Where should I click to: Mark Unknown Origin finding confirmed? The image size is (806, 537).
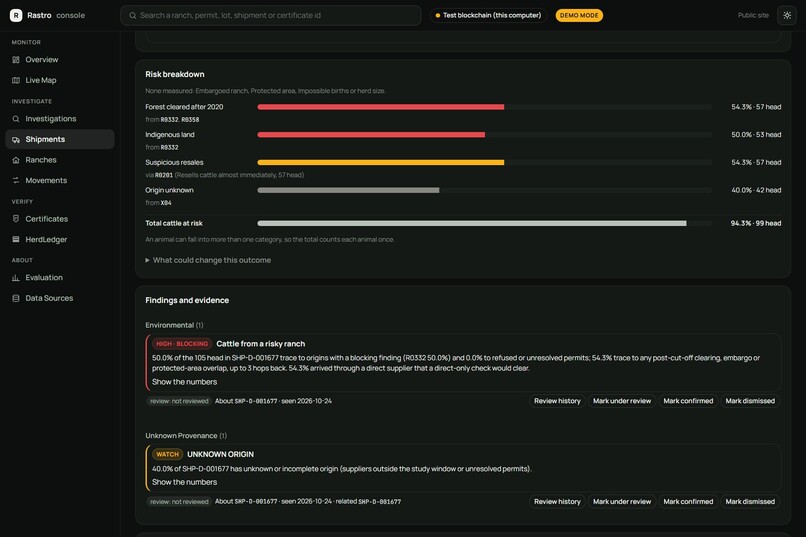click(x=688, y=502)
